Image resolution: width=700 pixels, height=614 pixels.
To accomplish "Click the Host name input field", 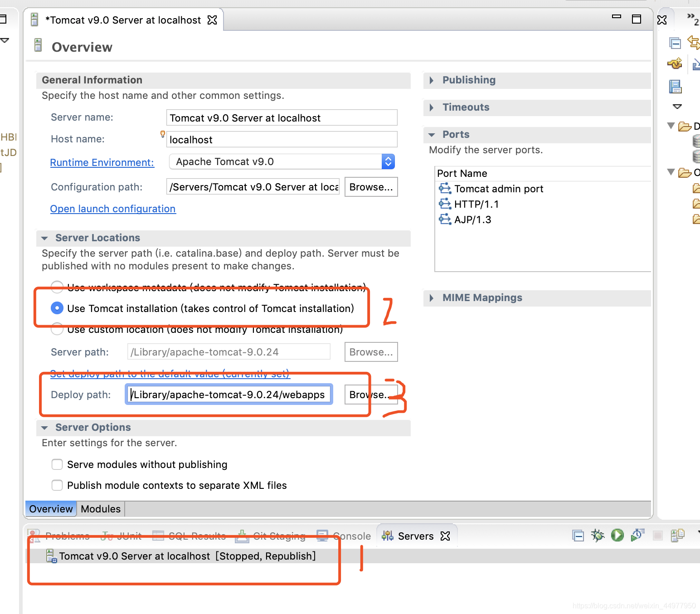I will tap(282, 139).
